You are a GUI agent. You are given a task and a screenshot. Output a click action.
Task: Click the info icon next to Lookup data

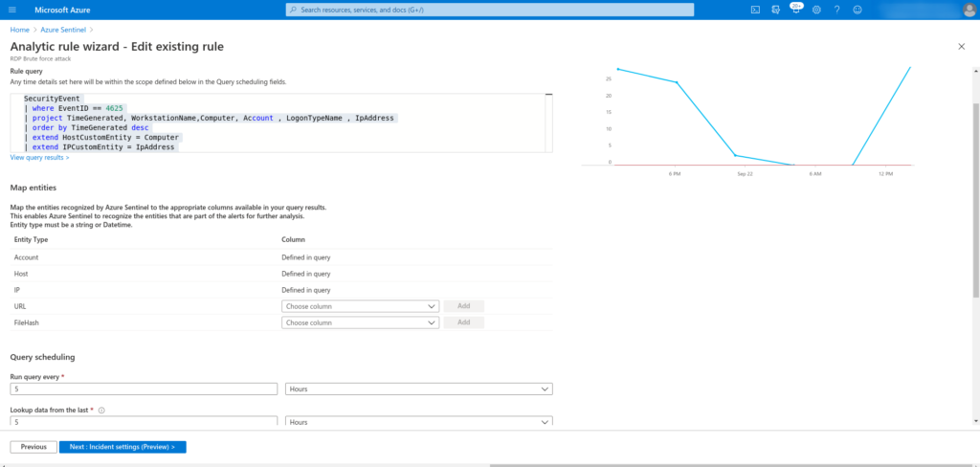point(101,411)
